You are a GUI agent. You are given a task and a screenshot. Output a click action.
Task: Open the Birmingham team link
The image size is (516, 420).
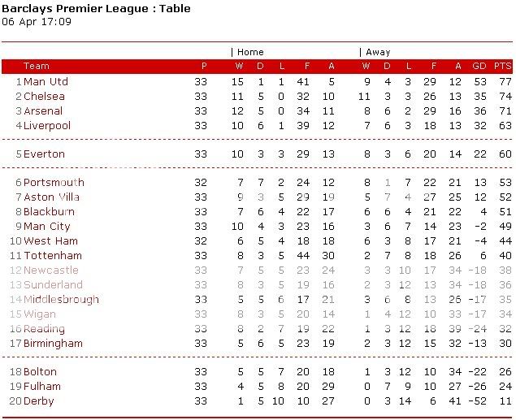(53, 344)
